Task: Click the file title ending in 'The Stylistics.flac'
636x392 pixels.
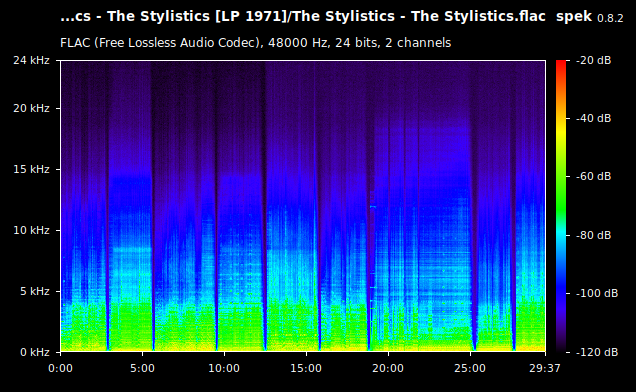Action: coord(303,17)
